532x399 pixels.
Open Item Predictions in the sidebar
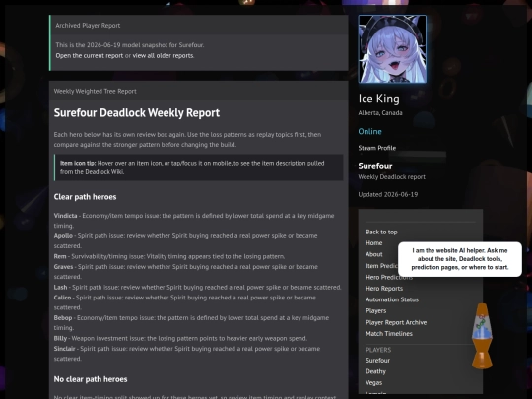(x=381, y=266)
